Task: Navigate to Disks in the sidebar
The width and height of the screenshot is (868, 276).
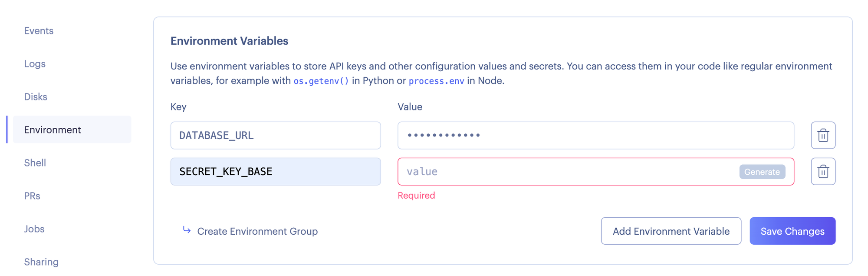Action: click(x=36, y=97)
